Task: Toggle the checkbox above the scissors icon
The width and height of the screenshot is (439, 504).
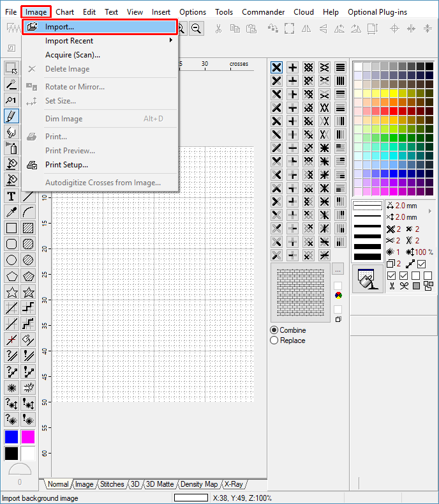Action: [391, 276]
